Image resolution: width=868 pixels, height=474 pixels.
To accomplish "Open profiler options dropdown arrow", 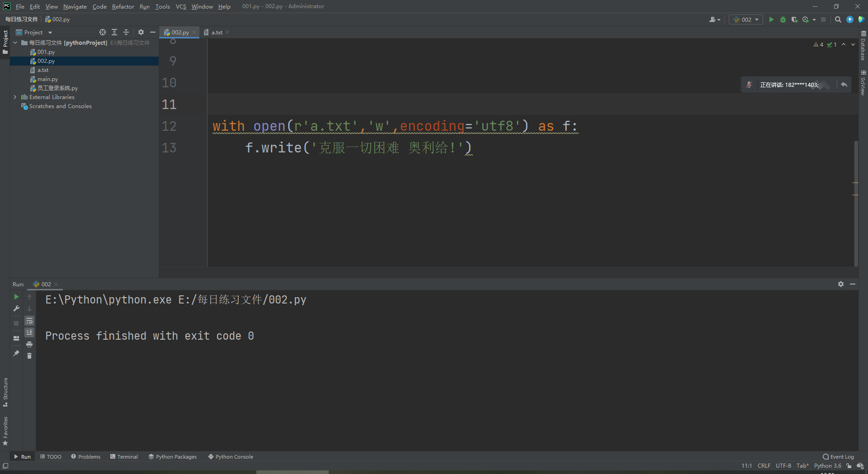I will (814, 20).
